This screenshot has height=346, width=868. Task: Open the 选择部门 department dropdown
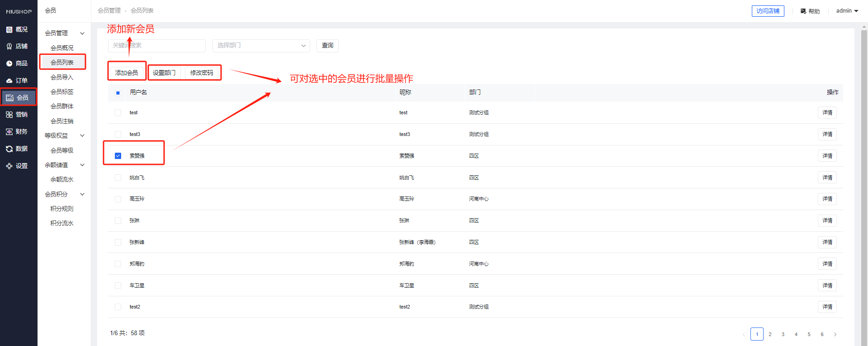pyautogui.click(x=261, y=46)
